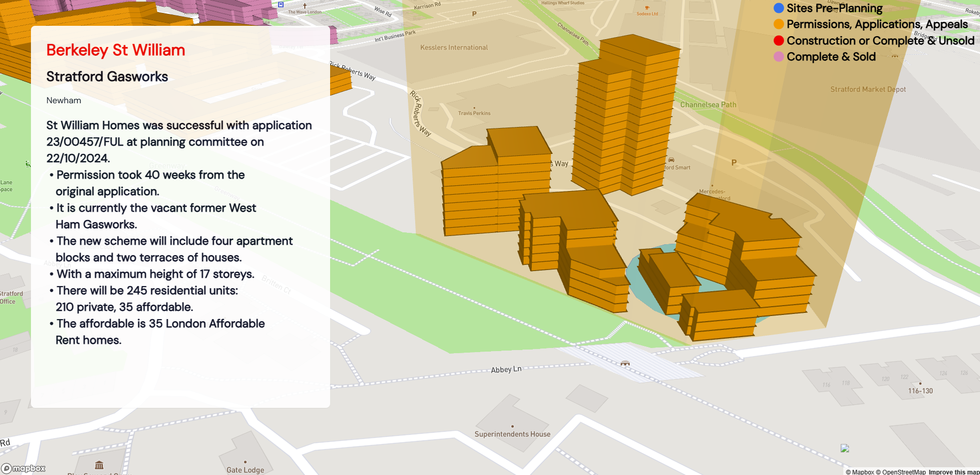Click Improve this map link

(954, 472)
